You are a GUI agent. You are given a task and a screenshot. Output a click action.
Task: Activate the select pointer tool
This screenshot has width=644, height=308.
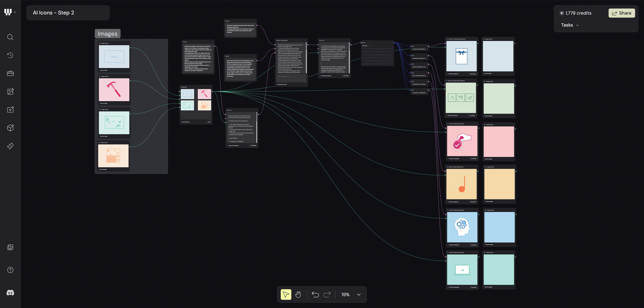click(286, 294)
